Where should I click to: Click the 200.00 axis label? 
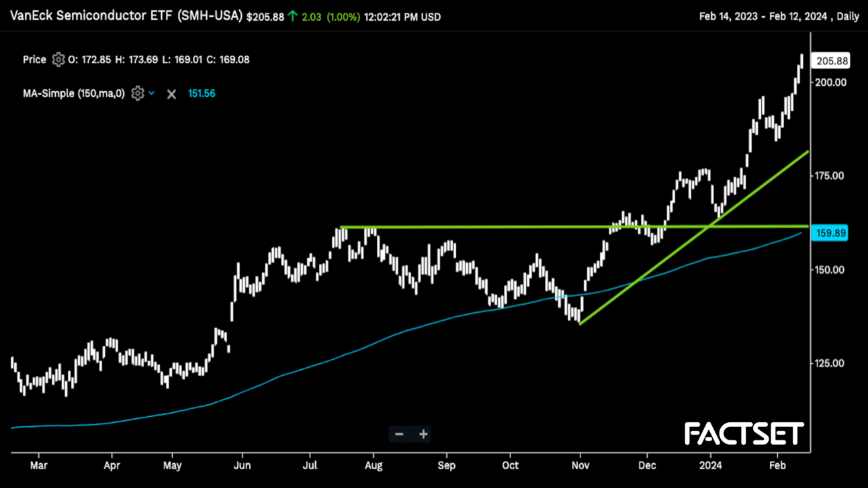coord(831,82)
